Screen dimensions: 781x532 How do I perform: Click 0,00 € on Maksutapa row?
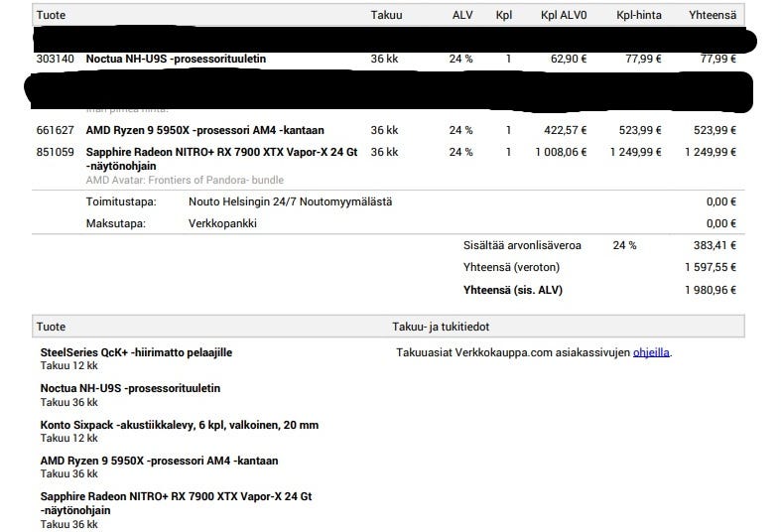point(721,223)
